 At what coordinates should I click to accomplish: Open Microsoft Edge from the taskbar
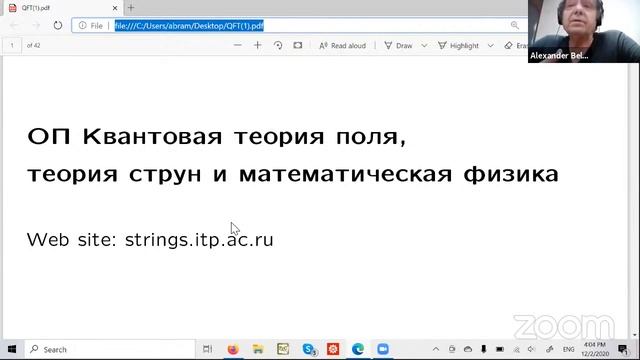(x=358, y=349)
